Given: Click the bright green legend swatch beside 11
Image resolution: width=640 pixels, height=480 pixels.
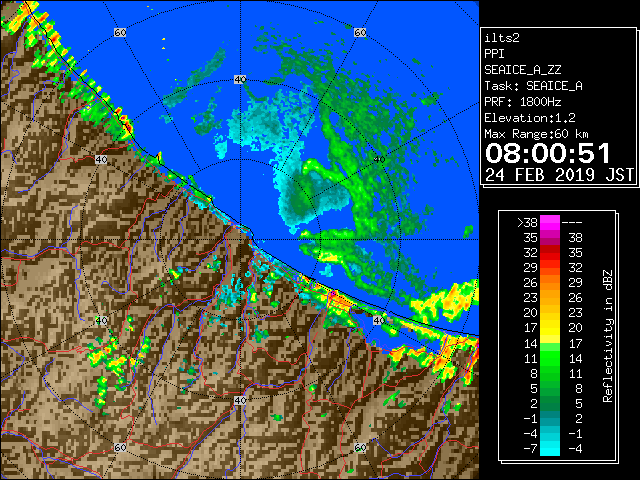Looking at the screenshot, I should coord(550,358).
